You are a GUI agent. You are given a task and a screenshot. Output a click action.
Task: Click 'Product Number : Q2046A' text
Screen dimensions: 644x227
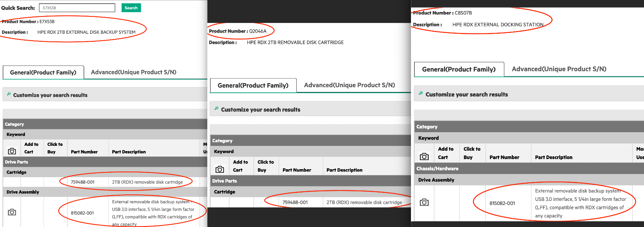point(237,31)
